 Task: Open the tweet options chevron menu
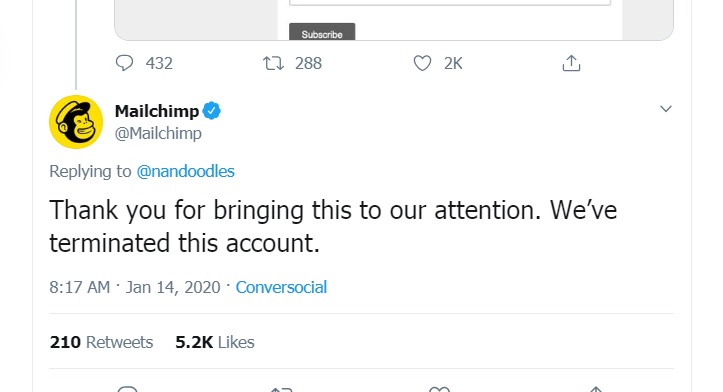tap(665, 109)
